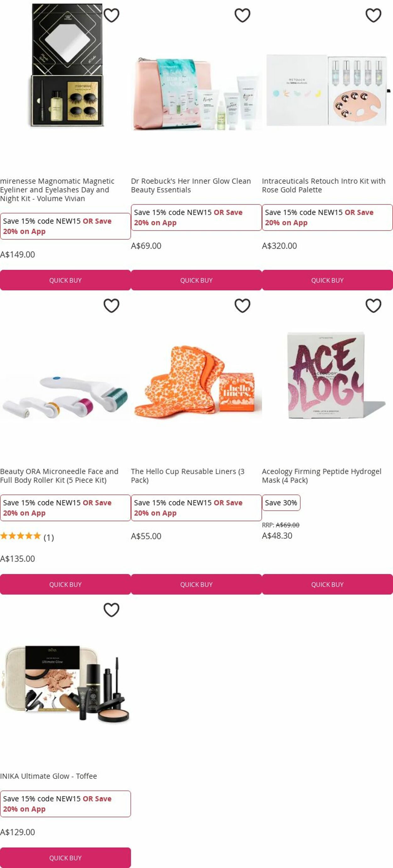Quick buy the Hello Cup Liners
Image resolution: width=393 pixels, height=868 pixels.
click(196, 584)
